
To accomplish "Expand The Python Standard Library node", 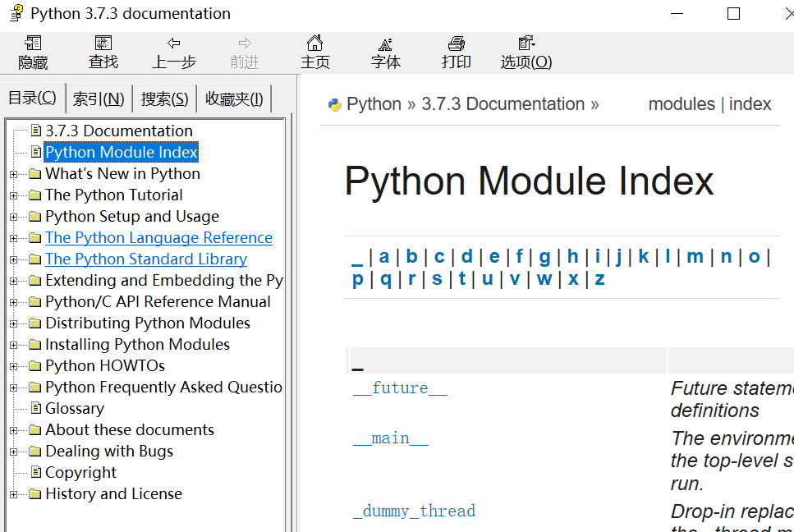I will click(13, 259).
